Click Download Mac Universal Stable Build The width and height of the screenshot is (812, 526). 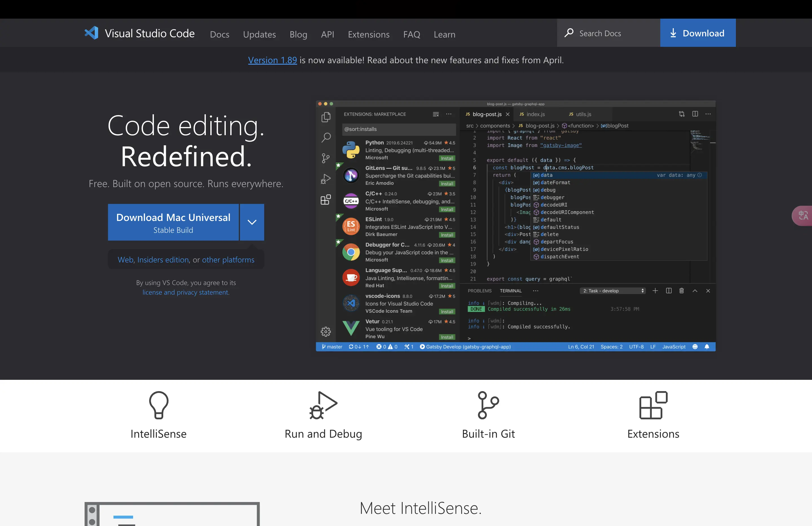pyautogui.click(x=173, y=222)
